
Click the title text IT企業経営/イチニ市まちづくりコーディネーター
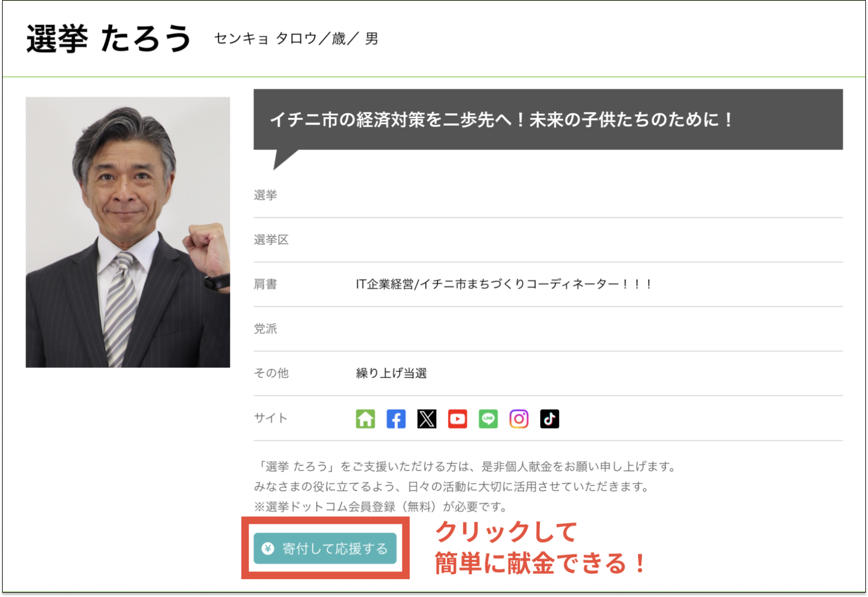[x=503, y=284]
